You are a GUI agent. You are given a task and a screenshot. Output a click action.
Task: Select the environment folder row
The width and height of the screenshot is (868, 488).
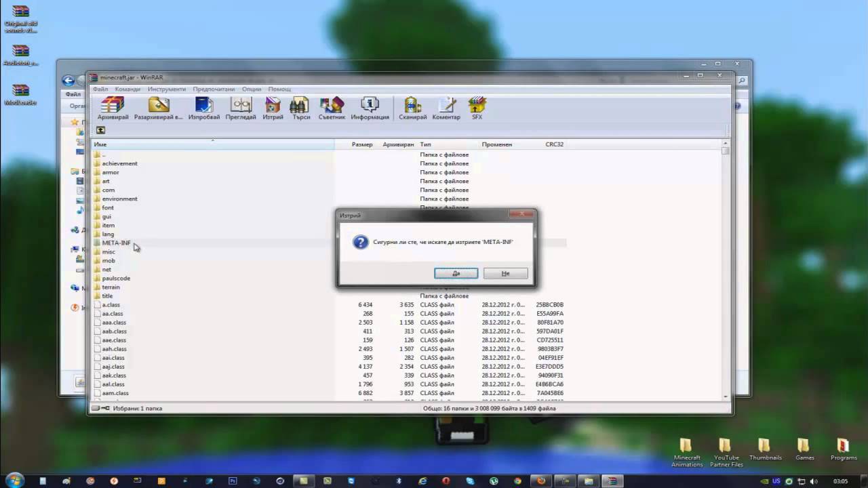pyautogui.click(x=329, y=199)
